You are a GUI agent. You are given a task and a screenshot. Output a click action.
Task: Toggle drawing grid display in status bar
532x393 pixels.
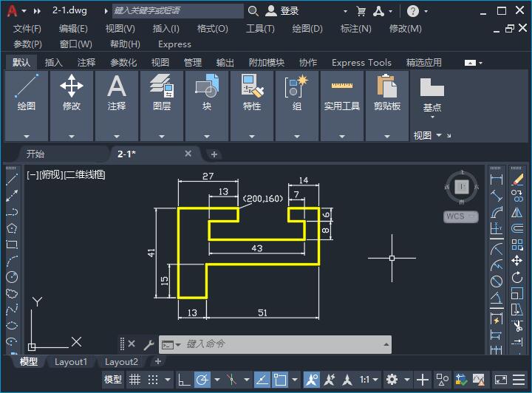point(134,380)
